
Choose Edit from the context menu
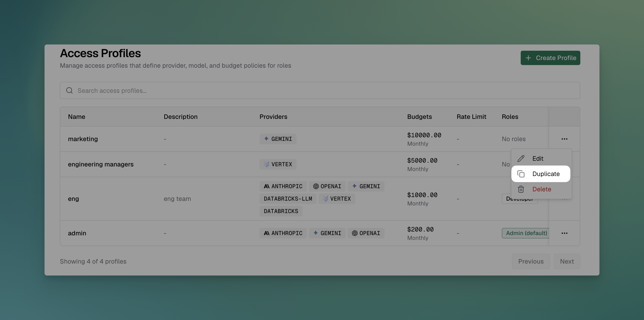(541, 159)
